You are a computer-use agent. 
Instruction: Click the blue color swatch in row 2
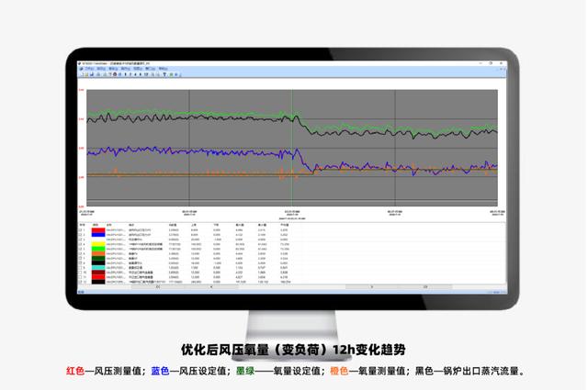(x=97, y=235)
